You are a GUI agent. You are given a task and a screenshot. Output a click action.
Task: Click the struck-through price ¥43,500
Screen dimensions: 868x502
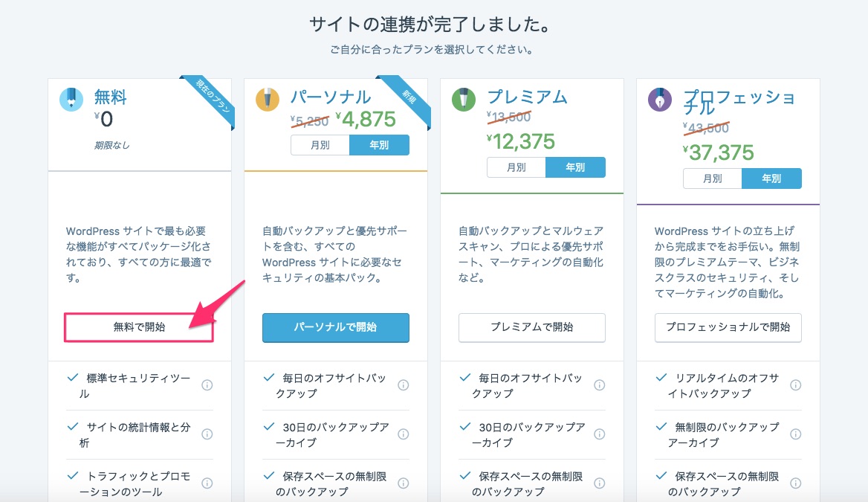tap(706, 128)
